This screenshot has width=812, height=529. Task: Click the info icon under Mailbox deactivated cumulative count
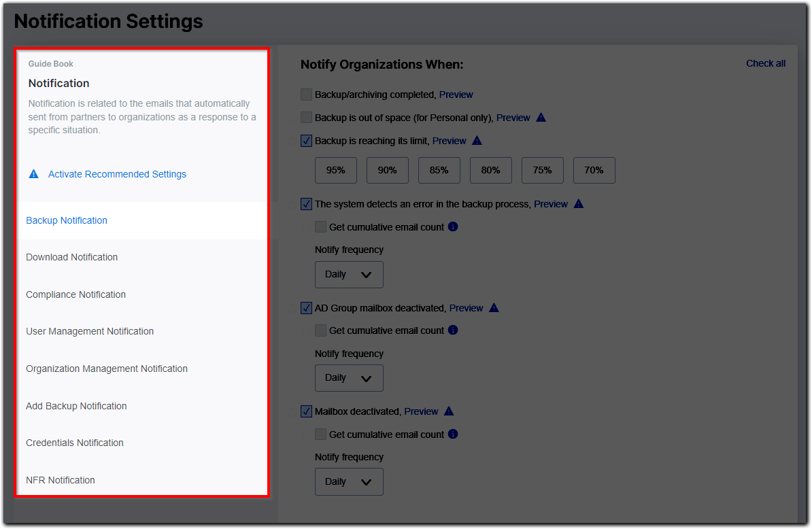453,434
